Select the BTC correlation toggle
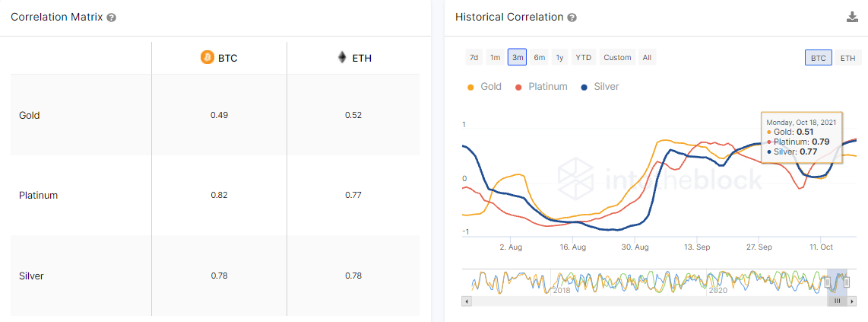This screenshot has height=322, width=868. point(819,58)
